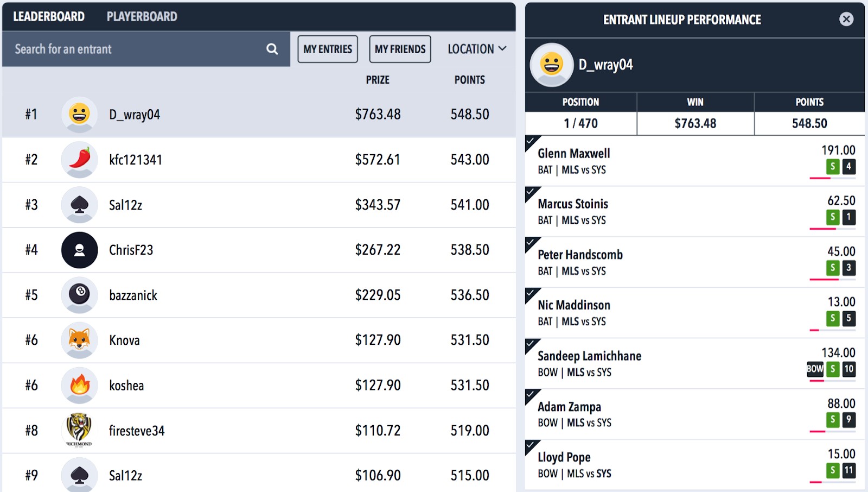The width and height of the screenshot is (868, 492).
Task: Click kfc121341's chili pepper avatar
Action: pos(79,160)
